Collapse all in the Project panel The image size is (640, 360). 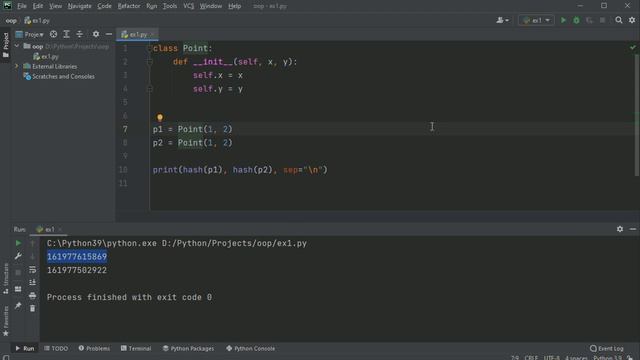point(80,34)
